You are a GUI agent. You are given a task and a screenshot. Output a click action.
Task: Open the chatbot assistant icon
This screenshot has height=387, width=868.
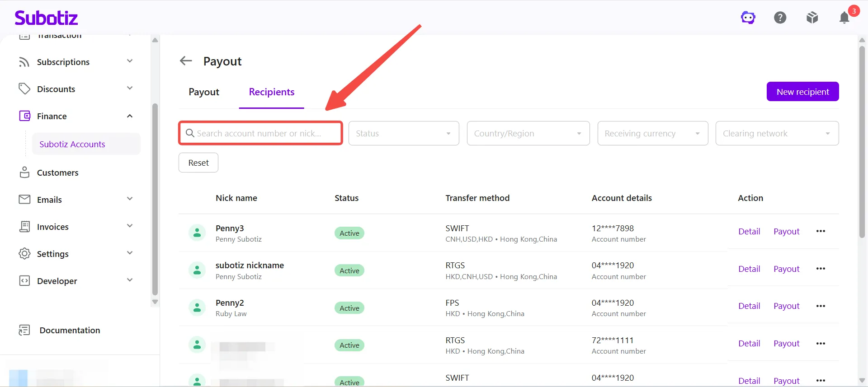point(748,18)
